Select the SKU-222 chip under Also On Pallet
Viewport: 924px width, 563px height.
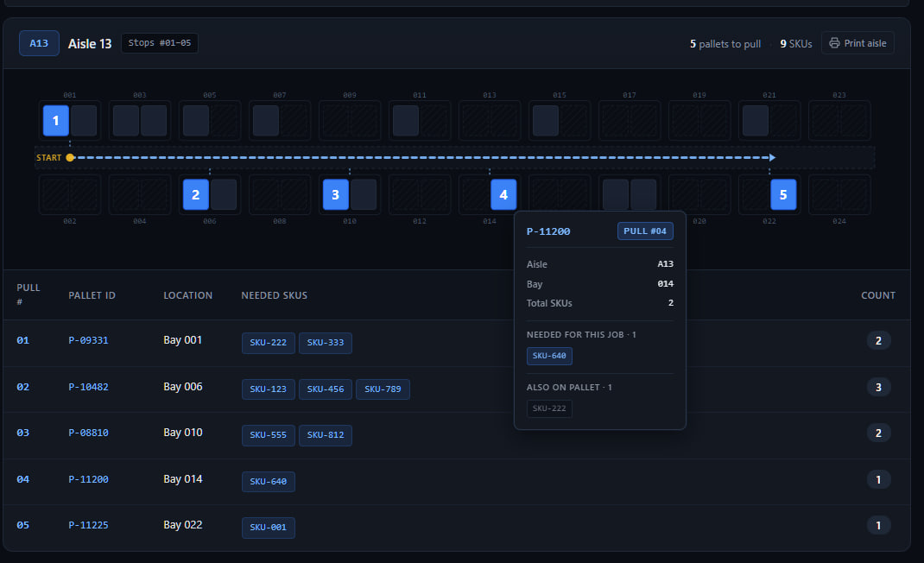click(x=549, y=408)
